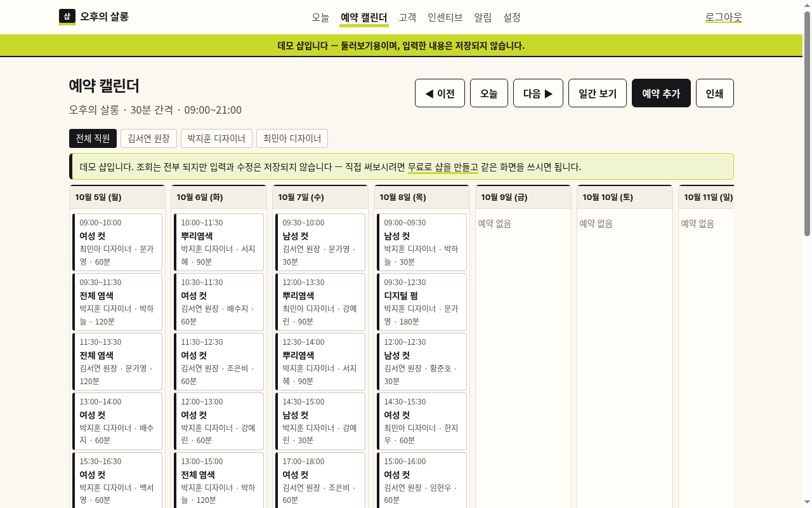812x508 pixels.
Task: Open the 설정 menu
Action: tap(512, 17)
